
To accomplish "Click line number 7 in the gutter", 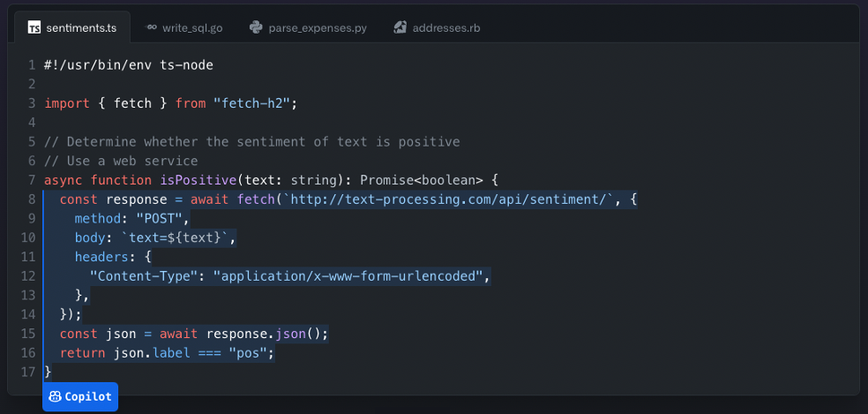I will [x=31, y=180].
